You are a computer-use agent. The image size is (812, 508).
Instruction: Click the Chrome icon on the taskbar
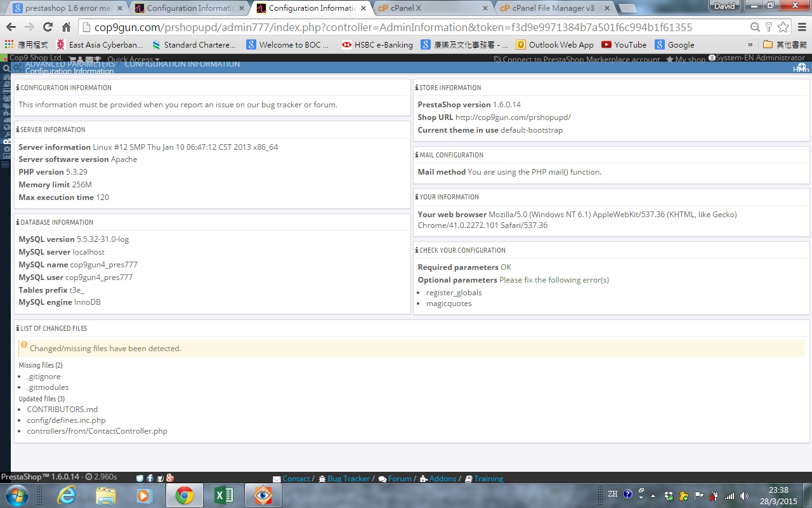pos(185,495)
